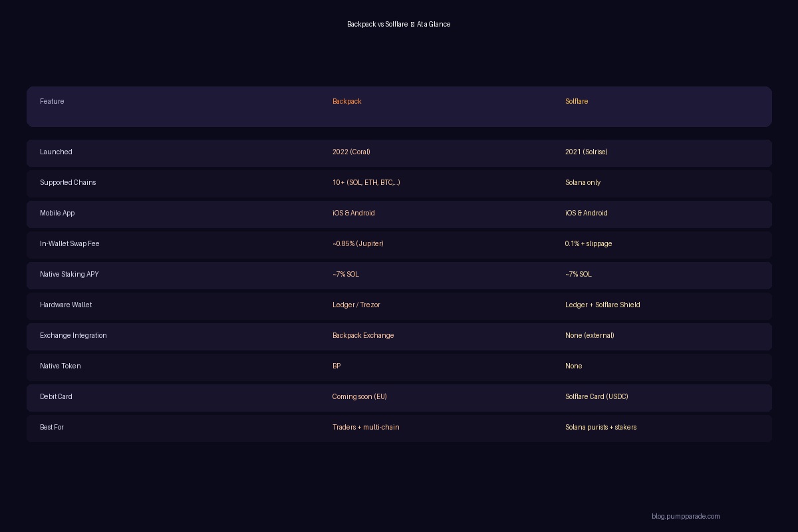
Task: Click the "BP" native token cell
Action: 336,366
